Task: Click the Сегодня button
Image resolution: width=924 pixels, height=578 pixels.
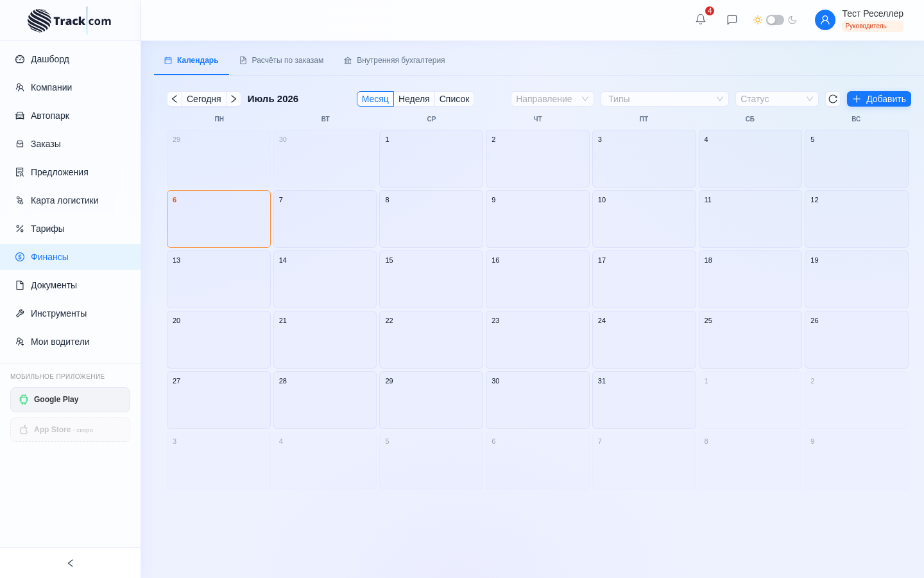Action: click(x=204, y=99)
